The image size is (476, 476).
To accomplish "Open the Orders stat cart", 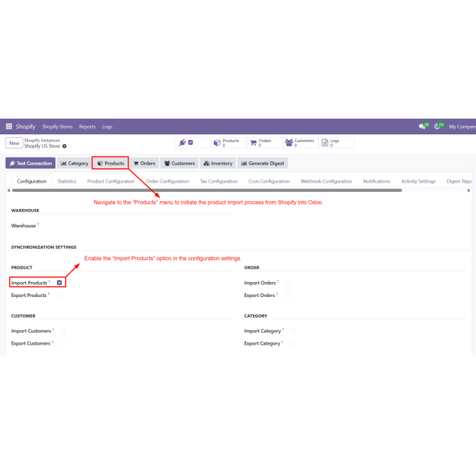I will [x=265, y=143].
